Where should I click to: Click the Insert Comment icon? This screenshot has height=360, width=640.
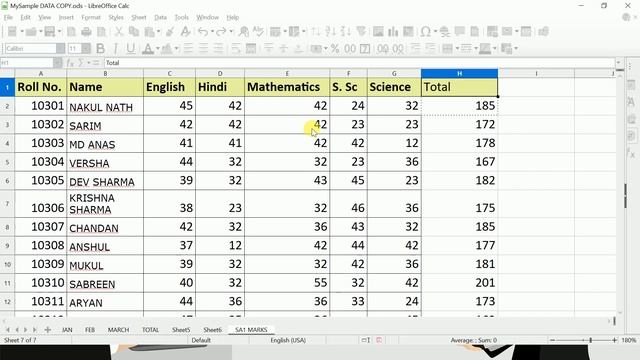pos(460,31)
